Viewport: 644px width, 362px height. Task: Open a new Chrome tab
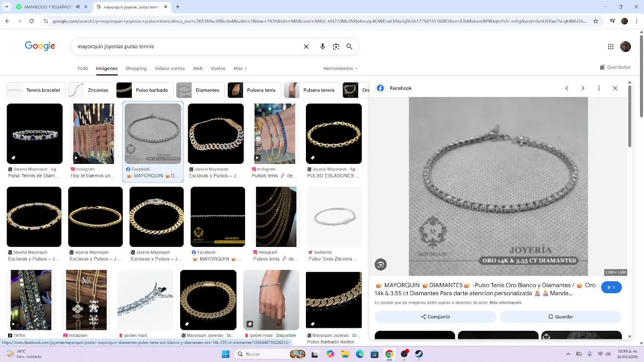pyautogui.click(x=178, y=7)
